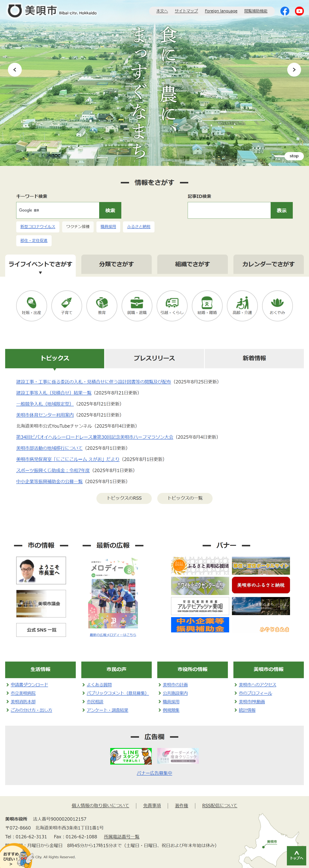Viewport: 309px width, 868px height.
Task: Open the 公式SNS一覧 button
Action: [x=41, y=630]
